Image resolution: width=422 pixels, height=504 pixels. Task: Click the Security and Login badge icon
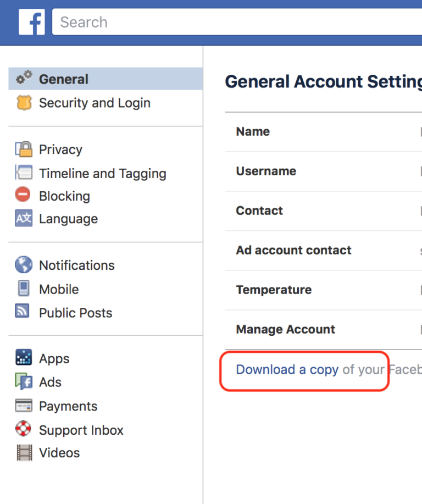click(x=24, y=103)
